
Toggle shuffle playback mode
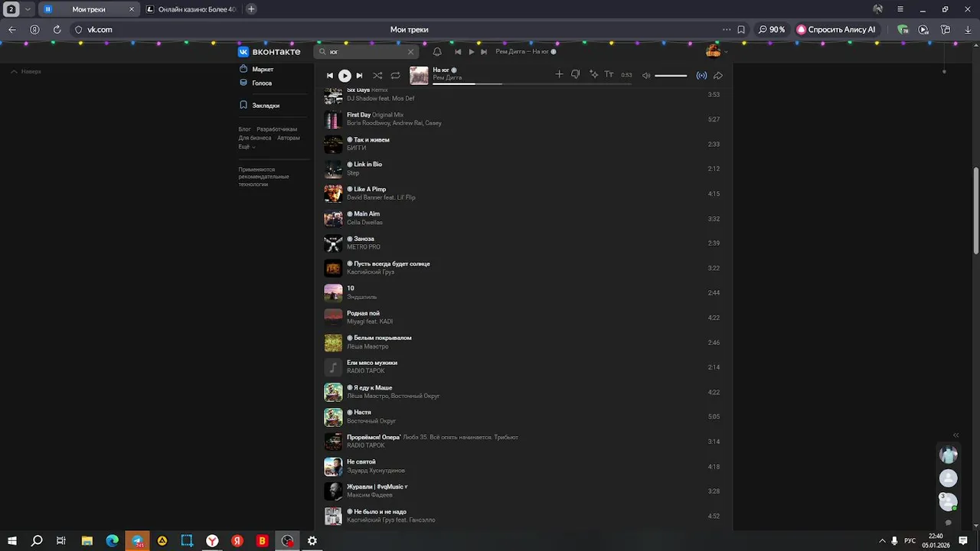(377, 76)
